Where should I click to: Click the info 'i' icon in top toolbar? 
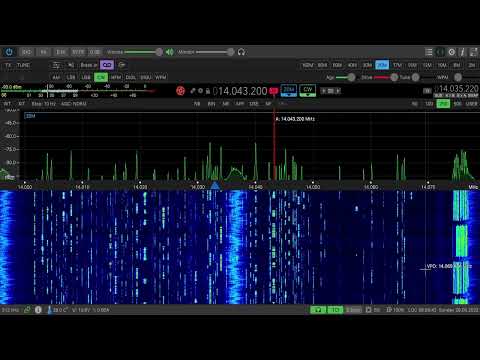(462, 52)
